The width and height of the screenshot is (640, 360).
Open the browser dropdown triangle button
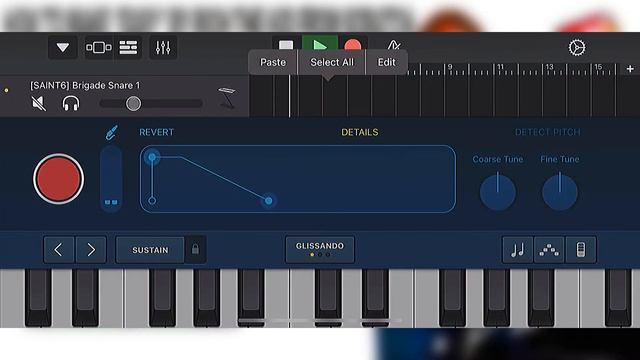[62, 48]
